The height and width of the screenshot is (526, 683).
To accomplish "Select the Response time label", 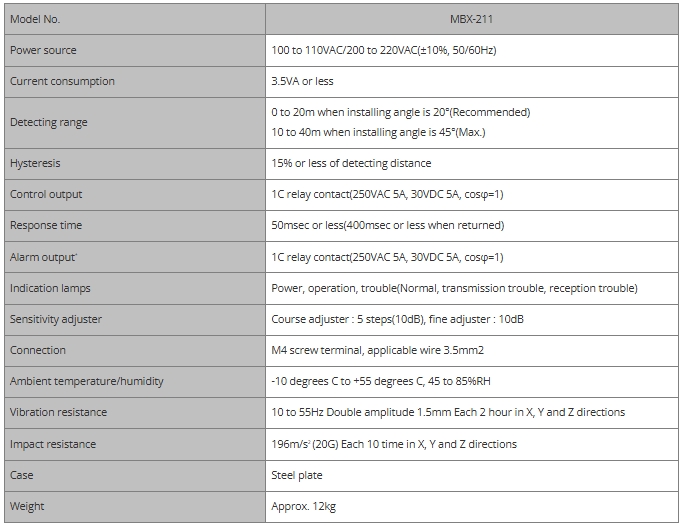I will pyautogui.click(x=46, y=225).
